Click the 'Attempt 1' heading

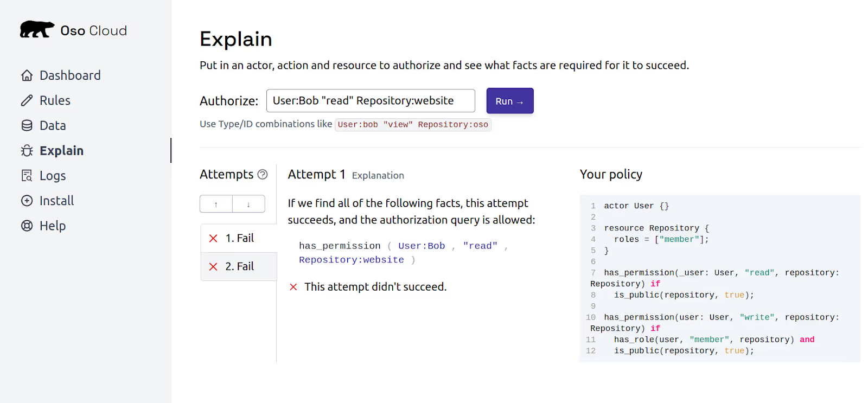[317, 174]
